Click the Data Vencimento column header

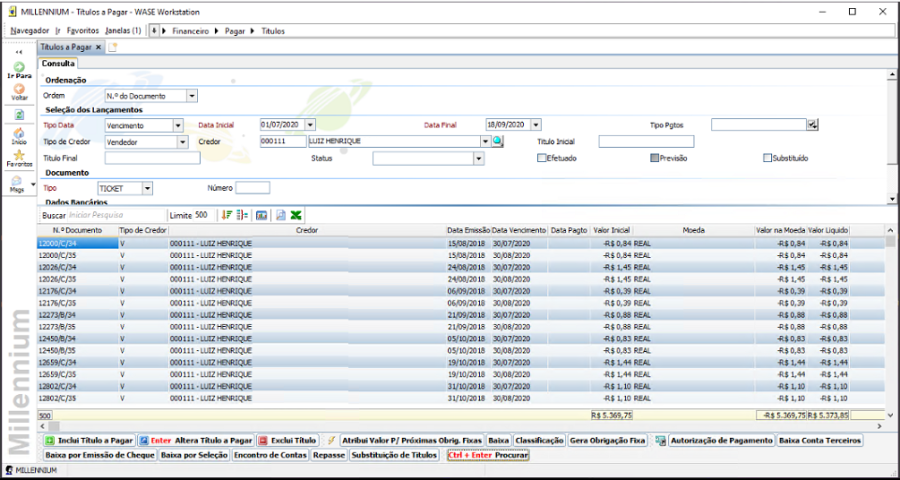[519, 230]
